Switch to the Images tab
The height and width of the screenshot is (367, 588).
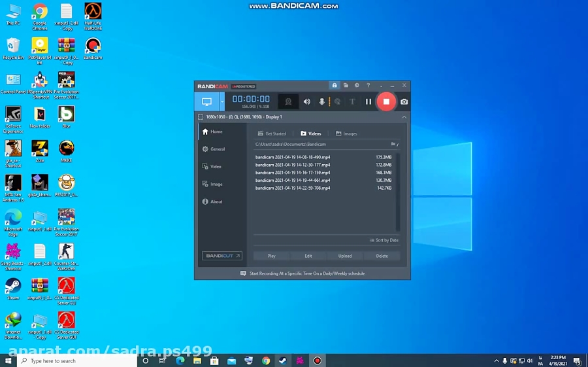pos(346,133)
